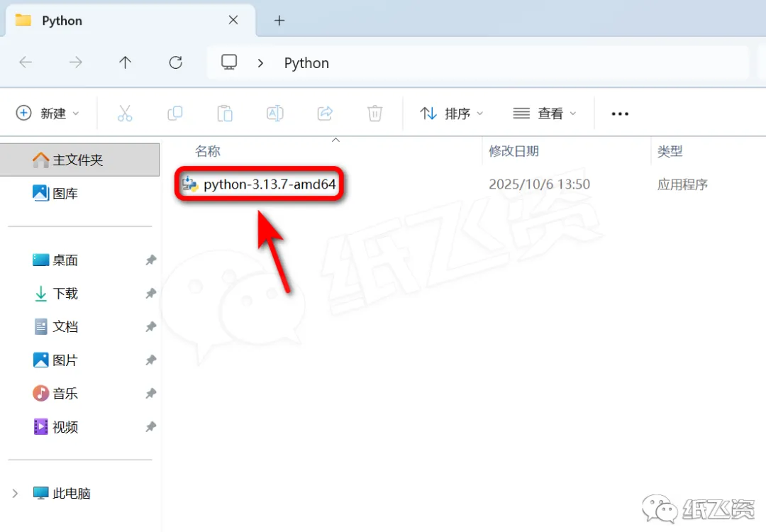Sort by the 类型 column header
Viewport: 766px width, 532px height.
670,151
